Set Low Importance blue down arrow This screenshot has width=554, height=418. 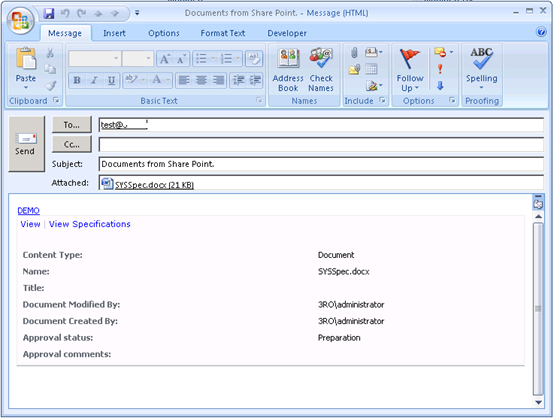click(x=440, y=86)
